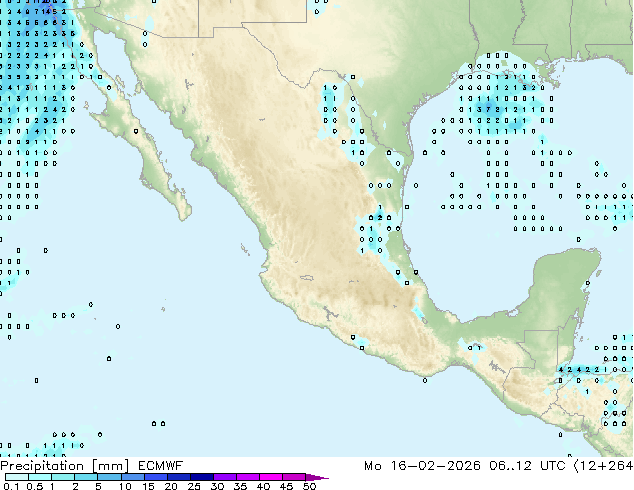Select the 40–45 mm magenta legend swatch

tap(271, 477)
